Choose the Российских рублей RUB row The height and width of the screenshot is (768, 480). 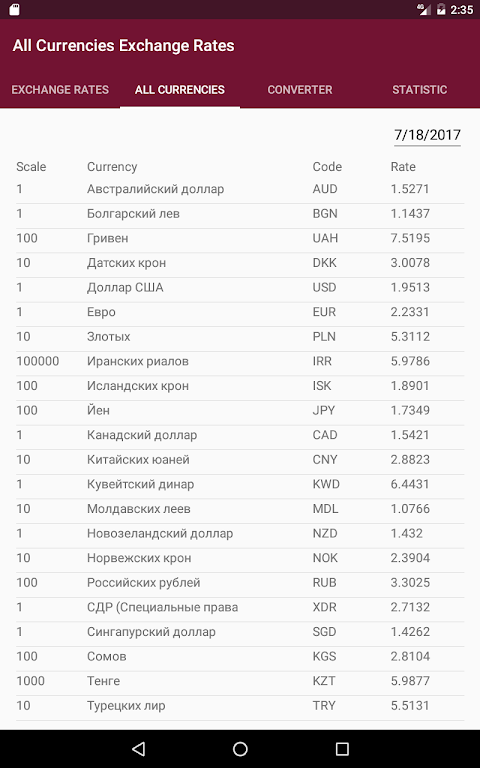pyautogui.click(x=240, y=583)
